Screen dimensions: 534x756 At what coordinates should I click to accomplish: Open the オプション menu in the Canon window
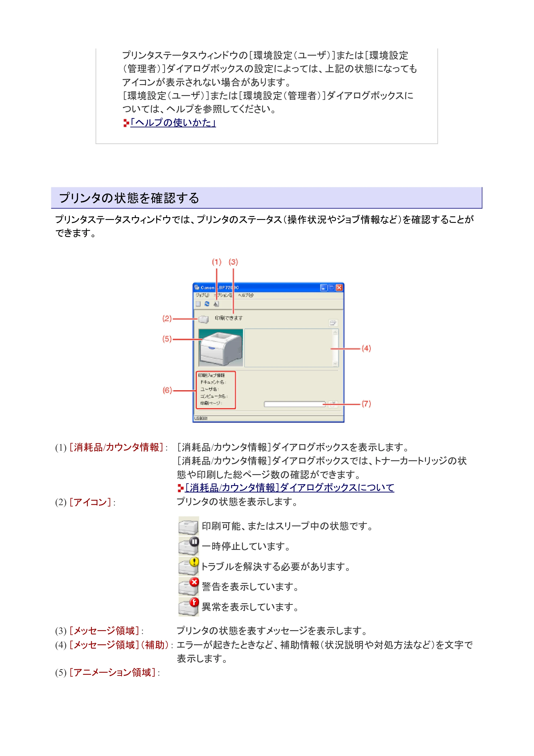[223, 295]
